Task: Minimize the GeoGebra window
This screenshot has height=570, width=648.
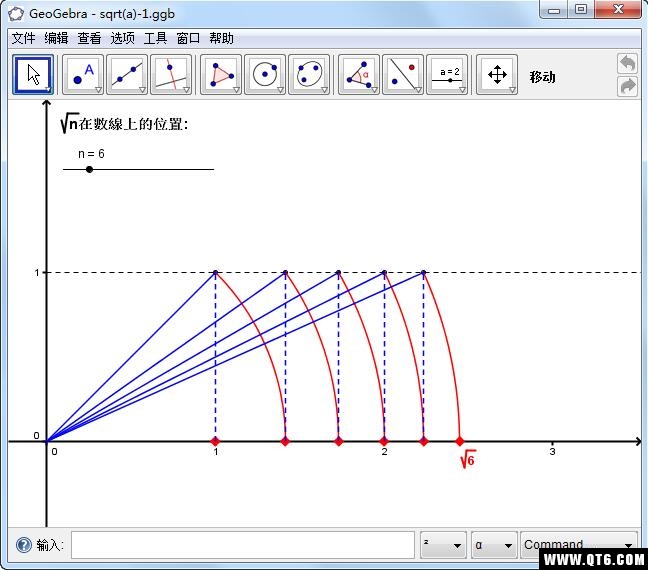Action: (554, 10)
